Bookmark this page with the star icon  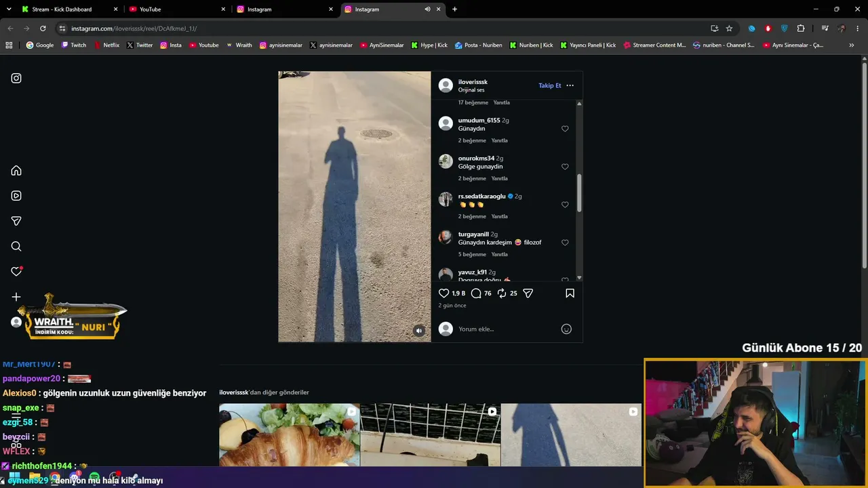coord(729,28)
